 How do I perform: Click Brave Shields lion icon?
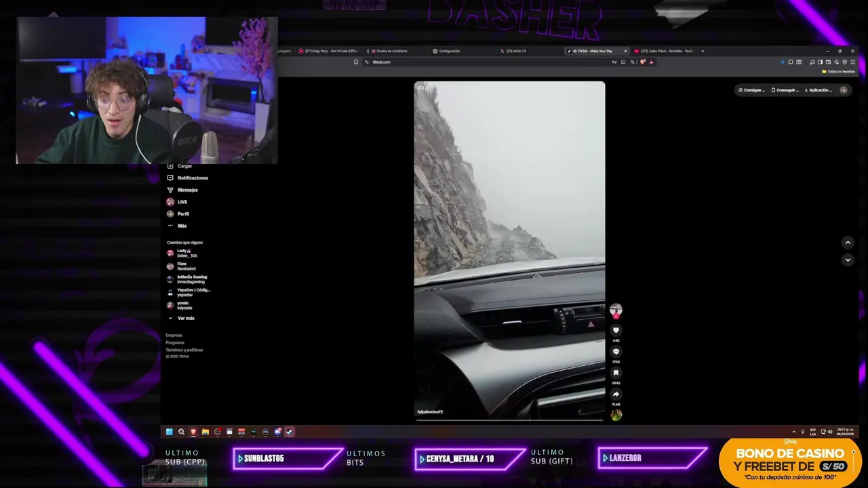642,62
